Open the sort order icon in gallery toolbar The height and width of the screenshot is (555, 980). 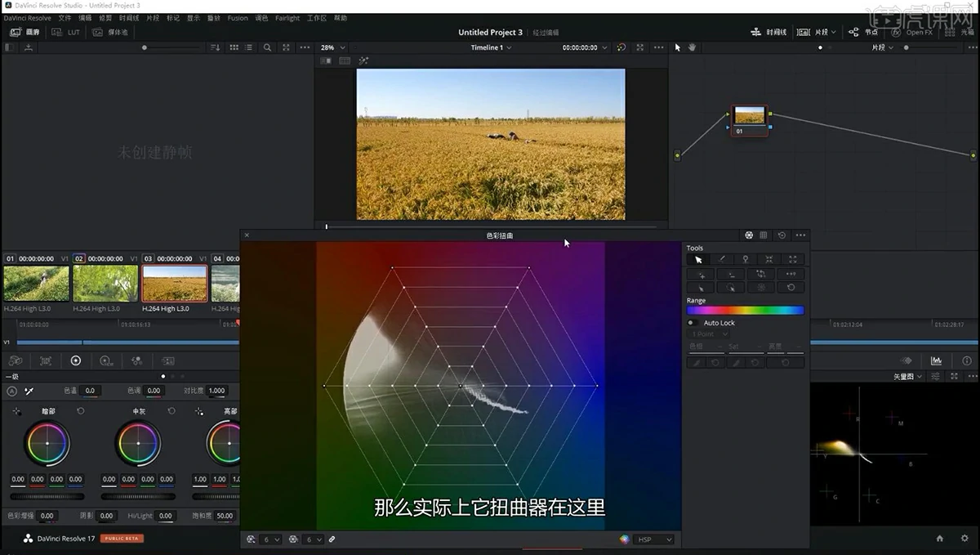(215, 47)
